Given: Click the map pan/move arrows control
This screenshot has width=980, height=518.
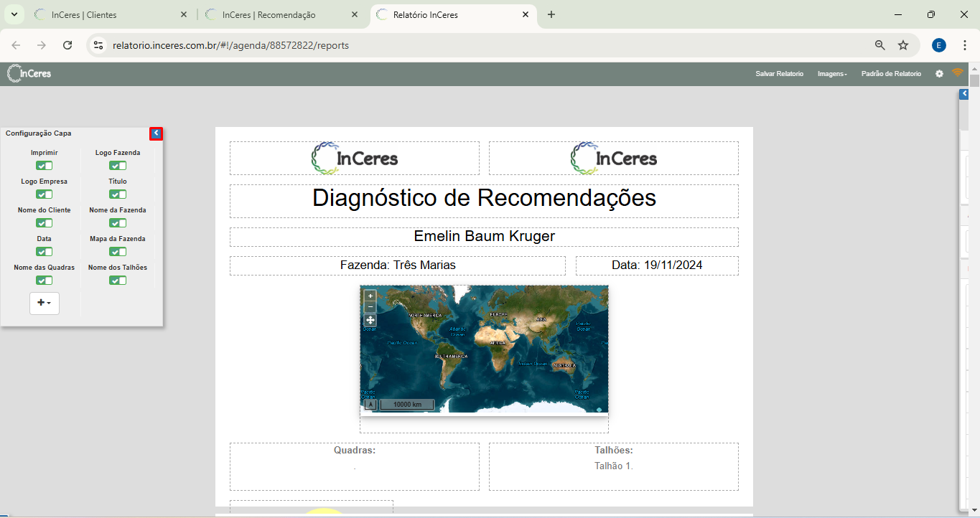Looking at the screenshot, I should click(x=370, y=320).
